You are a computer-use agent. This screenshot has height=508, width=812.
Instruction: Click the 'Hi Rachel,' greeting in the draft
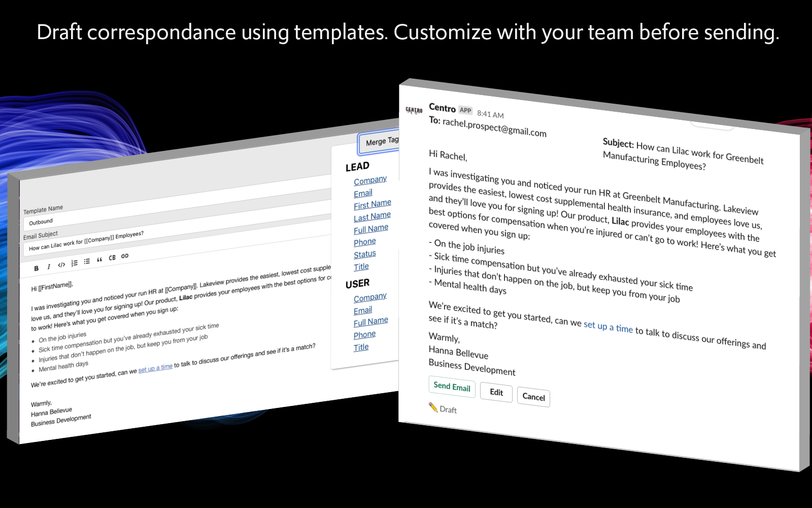(448, 155)
